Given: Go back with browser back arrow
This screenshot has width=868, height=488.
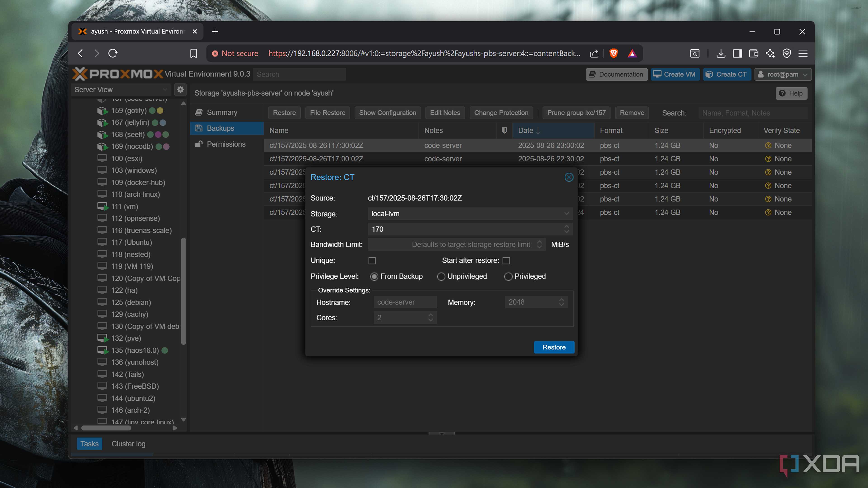Looking at the screenshot, I should pyautogui.click(x=80, y=53).
